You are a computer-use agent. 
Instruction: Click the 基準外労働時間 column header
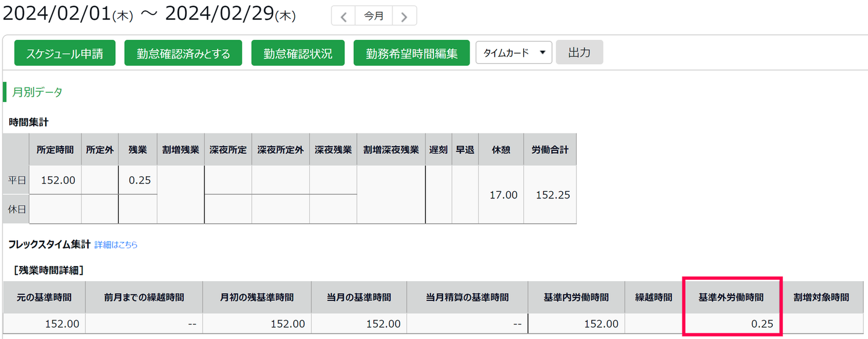coord(731,297)
